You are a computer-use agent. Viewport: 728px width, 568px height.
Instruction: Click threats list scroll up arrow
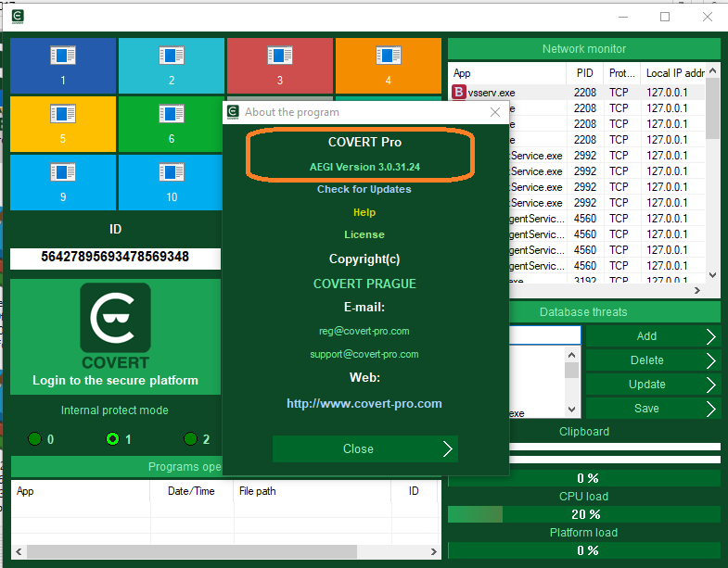pos(572,355)
